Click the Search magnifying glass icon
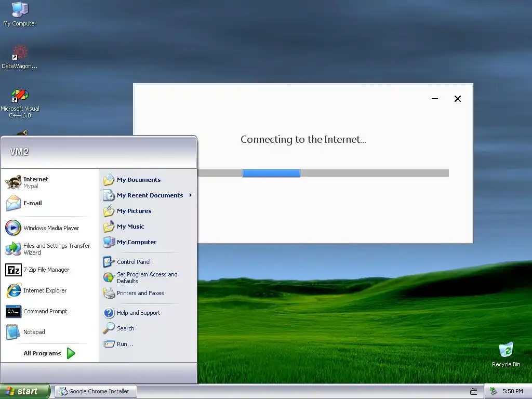Image resolution: width=532 pixels, height=399 pixels. (109, 328)
